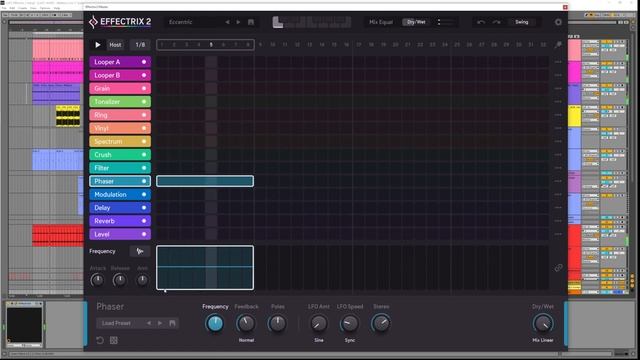
Task: Select the Crush effect track
Action: click(x=120, y=155)
